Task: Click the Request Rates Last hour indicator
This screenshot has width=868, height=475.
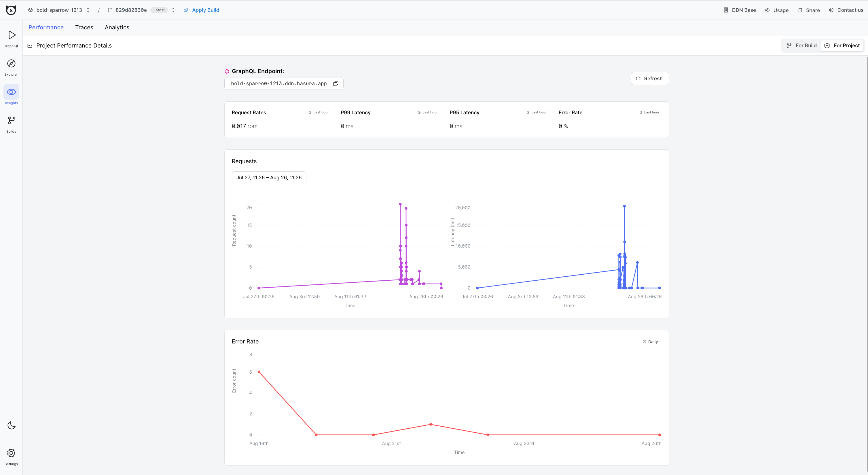Action: pos(319,113)
